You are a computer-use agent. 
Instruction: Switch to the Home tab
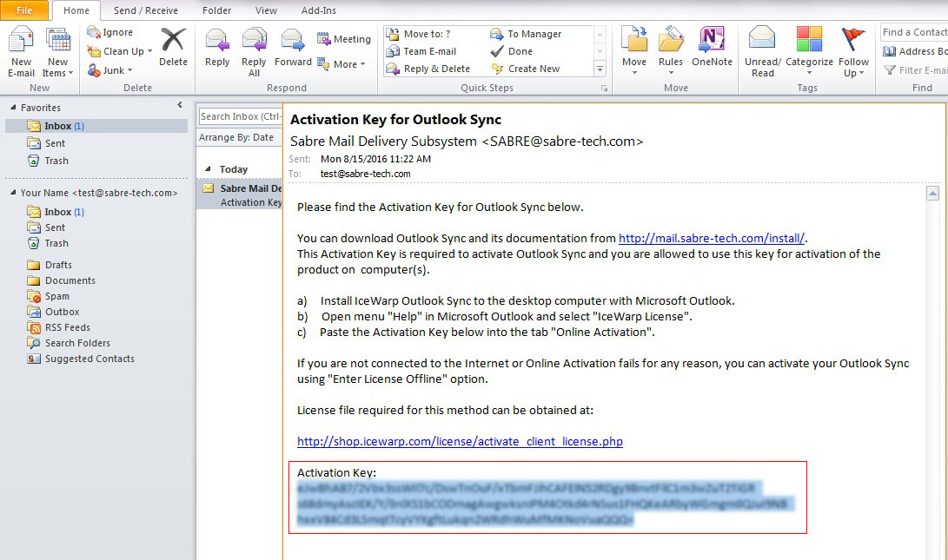coord(76,10)
